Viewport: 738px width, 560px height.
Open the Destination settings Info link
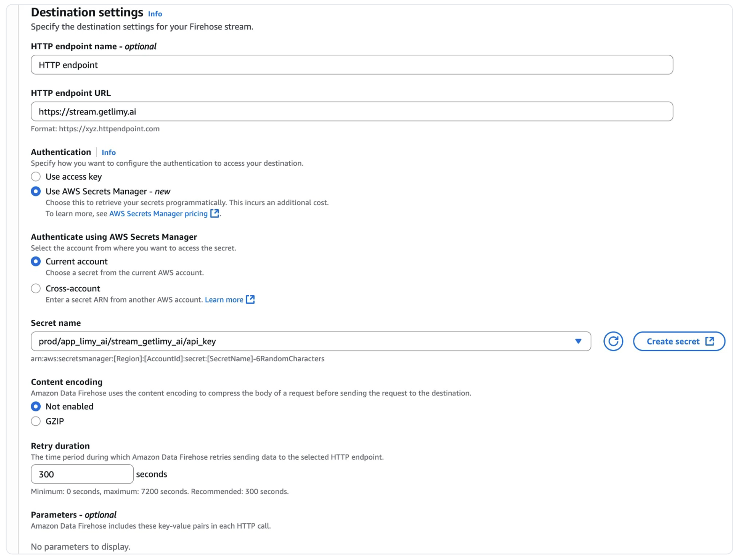click(x=155, y=14)
